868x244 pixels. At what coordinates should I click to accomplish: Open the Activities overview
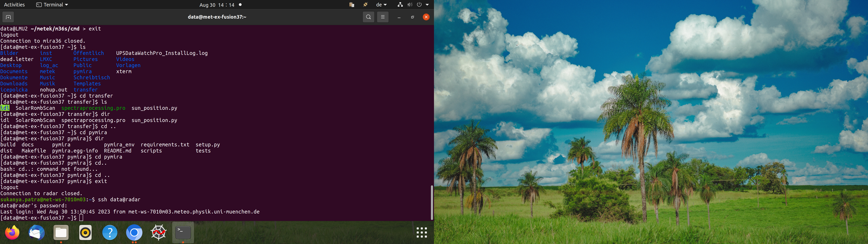(x=14, y=5)
